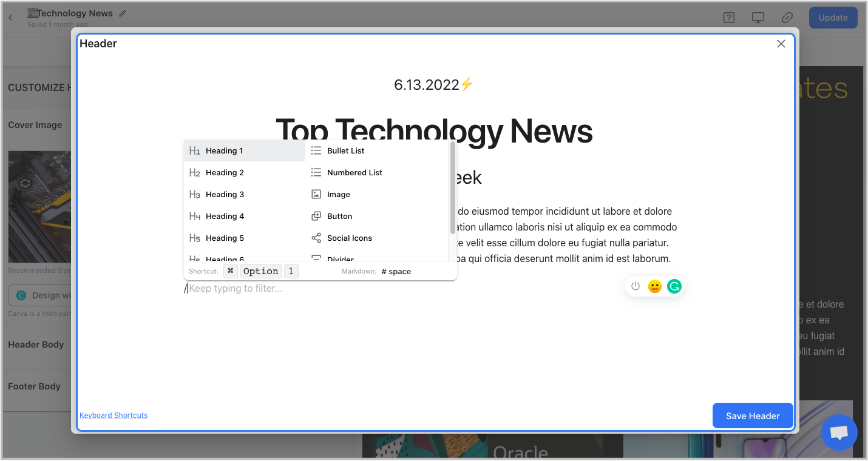The width and height of the screenshot is (868, 461).
Task: Click the image block icon
Action: [x=316, y=194]
